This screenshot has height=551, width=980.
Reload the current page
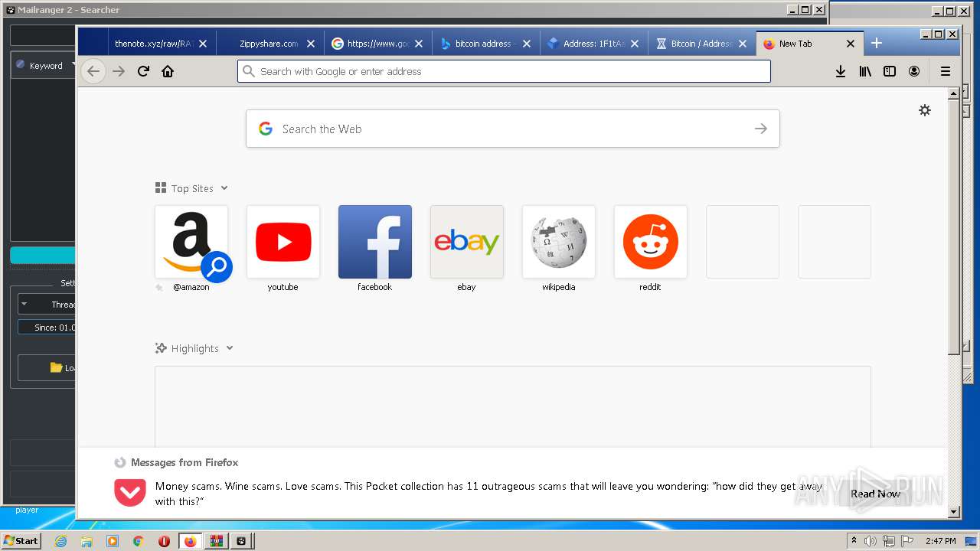click(143, 71)
